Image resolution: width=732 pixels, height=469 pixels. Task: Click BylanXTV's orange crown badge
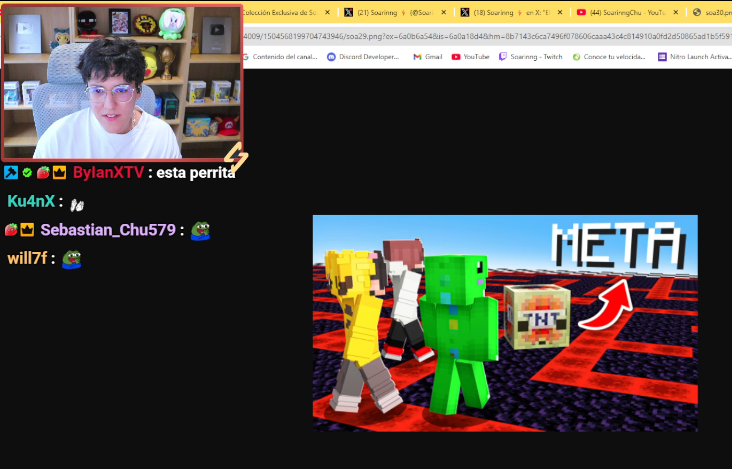pyautogui.click(x=59, y=173)
